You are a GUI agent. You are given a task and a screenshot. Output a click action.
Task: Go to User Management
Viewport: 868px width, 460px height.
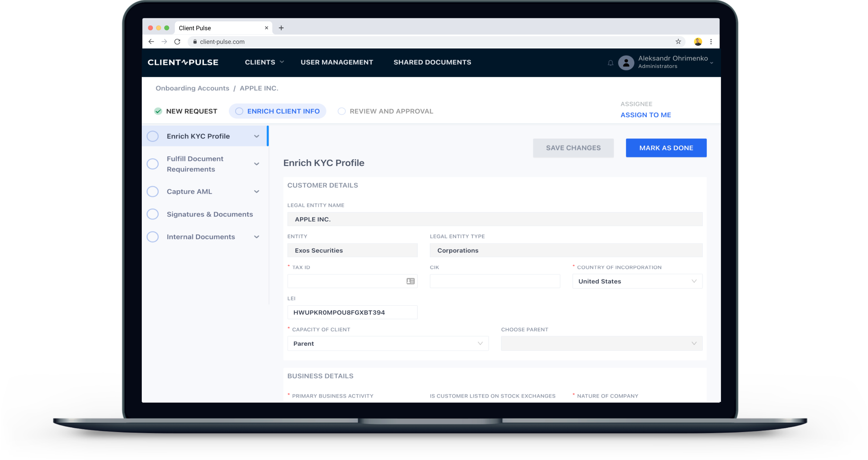tap(336, 62)
